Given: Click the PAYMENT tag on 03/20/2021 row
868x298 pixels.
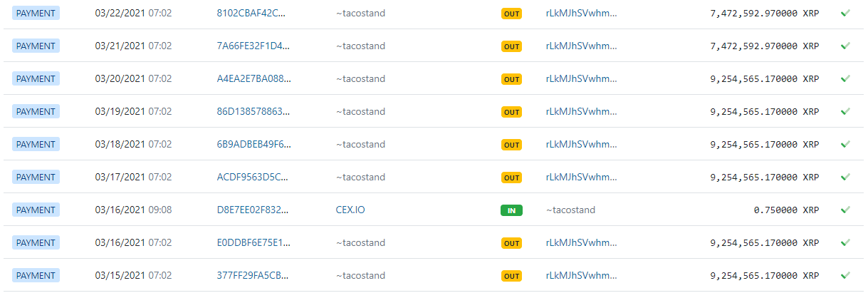Looking at the screenshot, I should [x=36, y=78].
